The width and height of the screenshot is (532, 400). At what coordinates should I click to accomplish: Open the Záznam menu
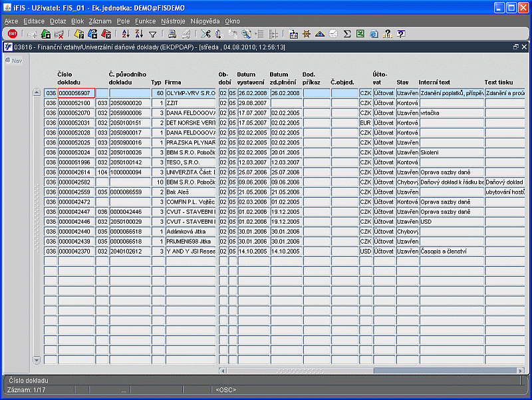pos(100,21)
